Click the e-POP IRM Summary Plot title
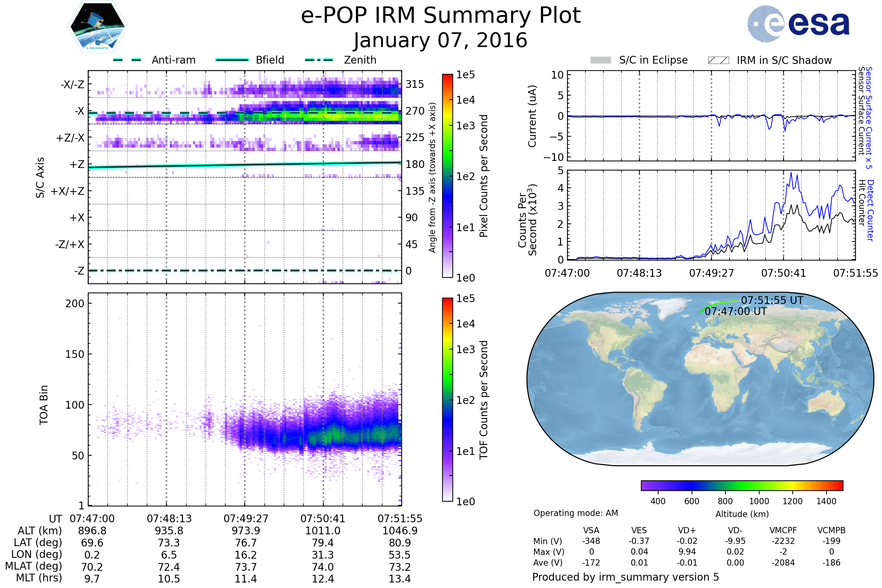882x588 pixels. tap(441, 16)
